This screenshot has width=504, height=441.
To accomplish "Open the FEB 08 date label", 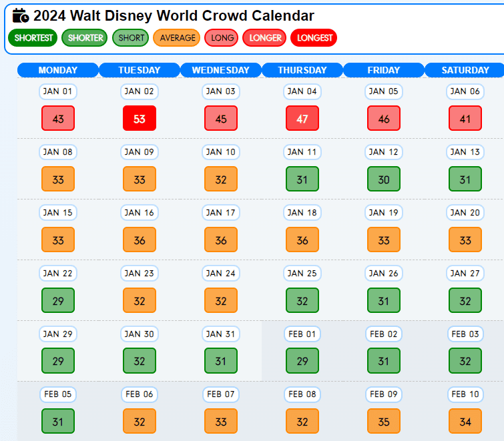I will (x=302, y=394).
